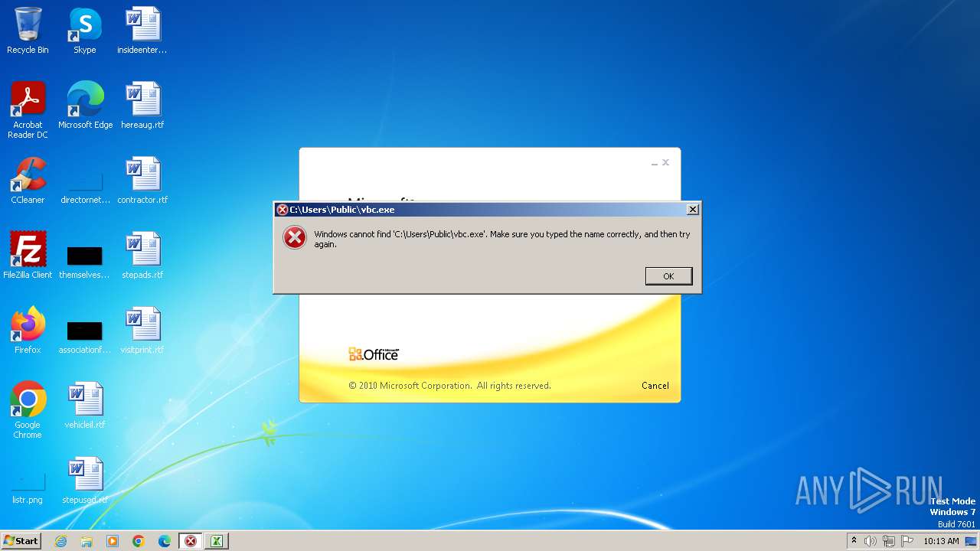This screenshot has width=980, height=551.
Task: Select vehicleil.rtf file on desktop
Action: point(85,406)
